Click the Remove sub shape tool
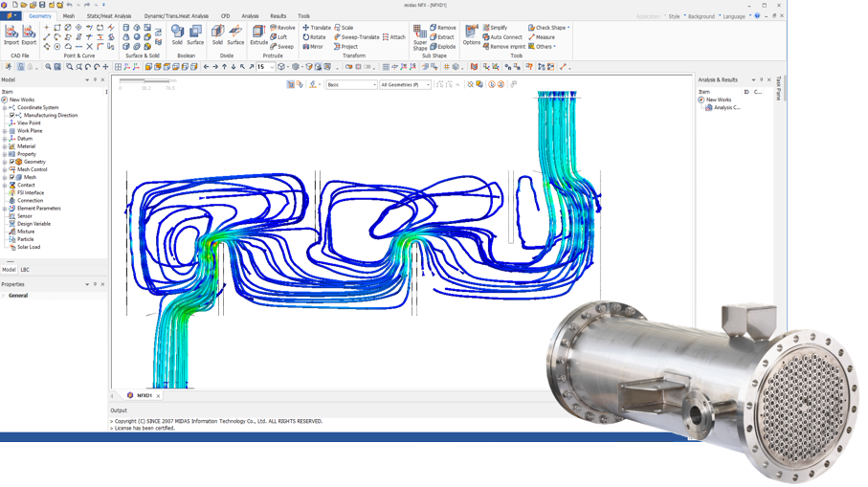 click(x=443, y=28)
